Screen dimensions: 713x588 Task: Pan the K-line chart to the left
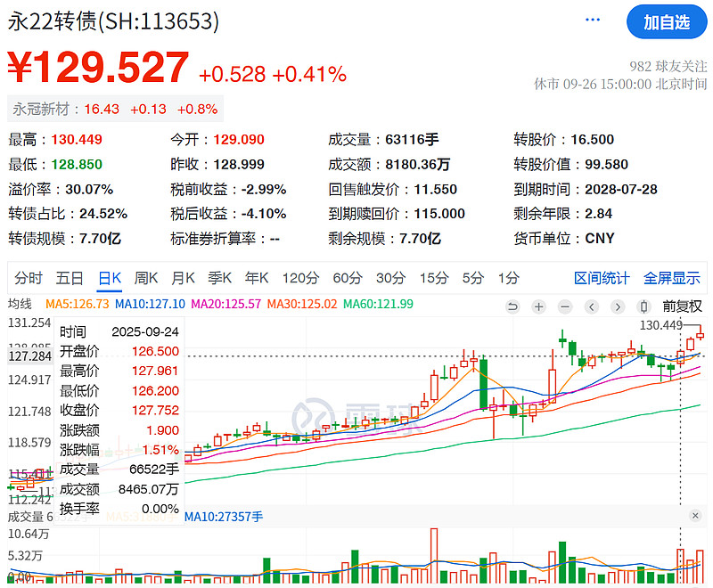[590, 306]
